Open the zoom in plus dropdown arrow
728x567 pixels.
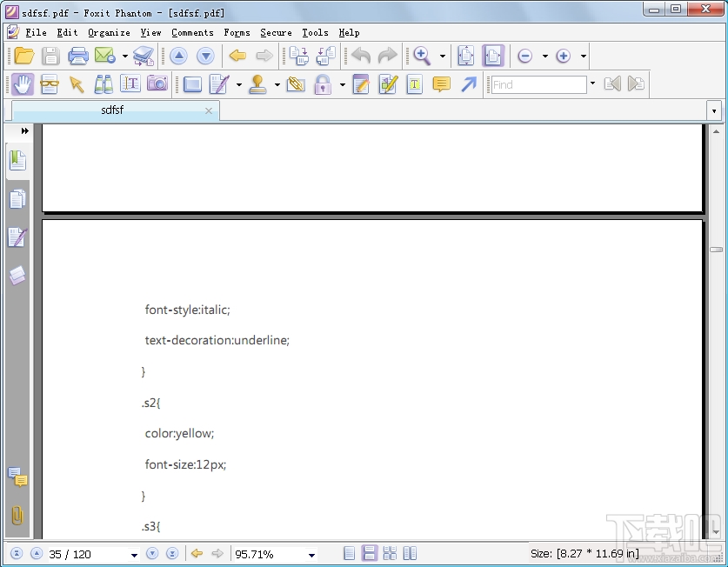(x=583, y=57)
